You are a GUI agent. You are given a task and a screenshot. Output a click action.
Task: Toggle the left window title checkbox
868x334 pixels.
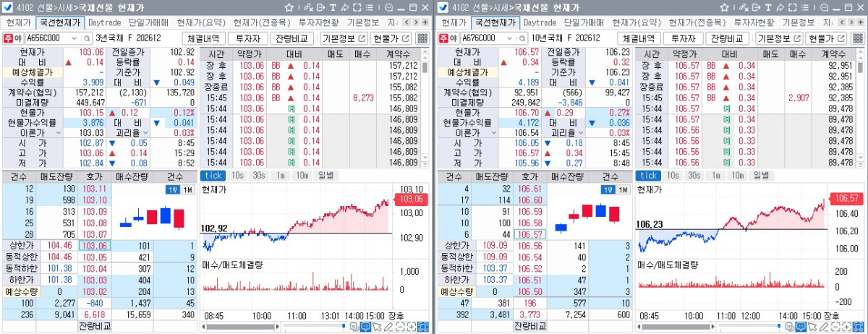pos(7,7)
